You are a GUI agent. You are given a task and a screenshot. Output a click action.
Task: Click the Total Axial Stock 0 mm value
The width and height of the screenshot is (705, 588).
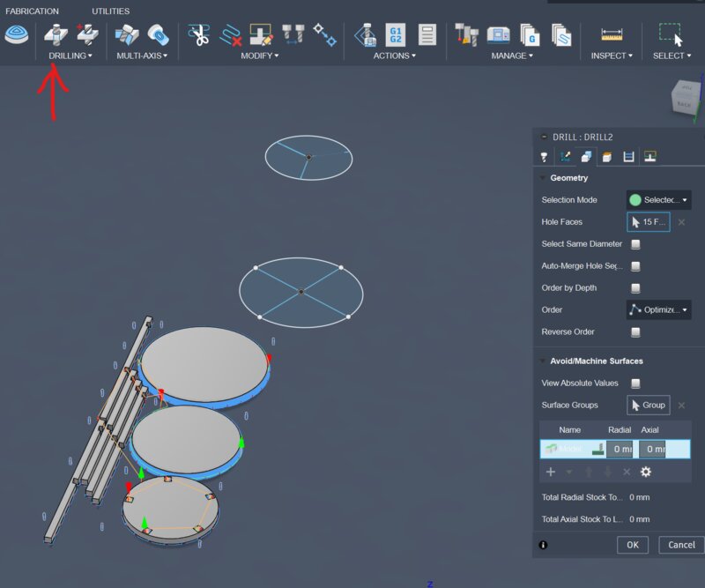point(640,519)
